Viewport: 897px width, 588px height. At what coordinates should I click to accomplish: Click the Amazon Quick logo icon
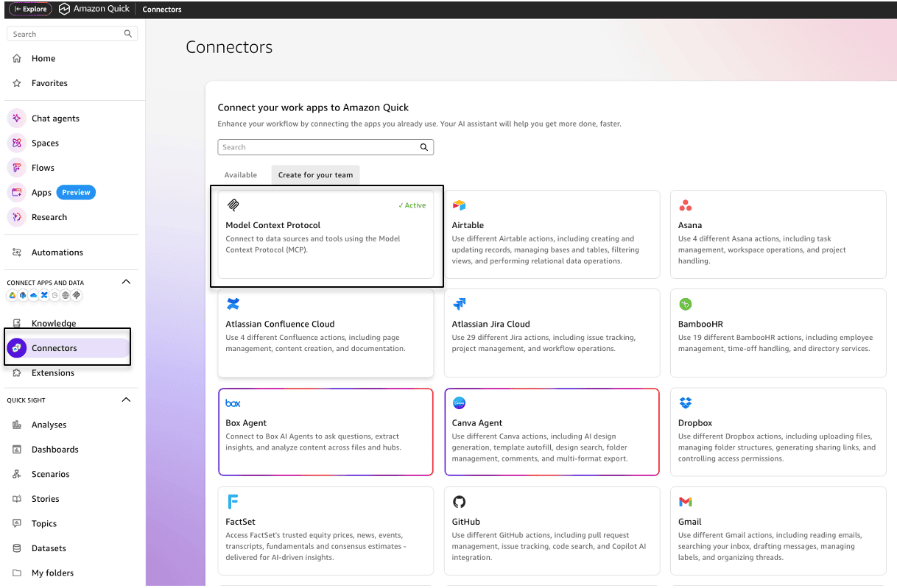[64, 10]
